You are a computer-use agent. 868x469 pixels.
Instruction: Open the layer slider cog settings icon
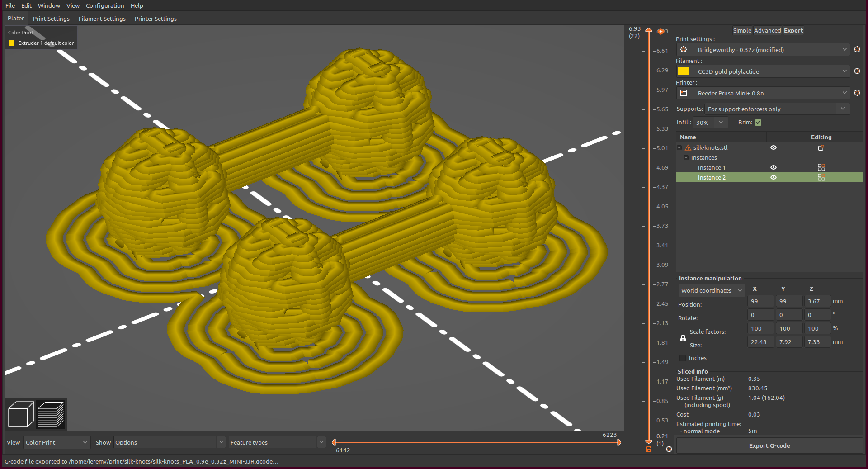click(669, 449)
